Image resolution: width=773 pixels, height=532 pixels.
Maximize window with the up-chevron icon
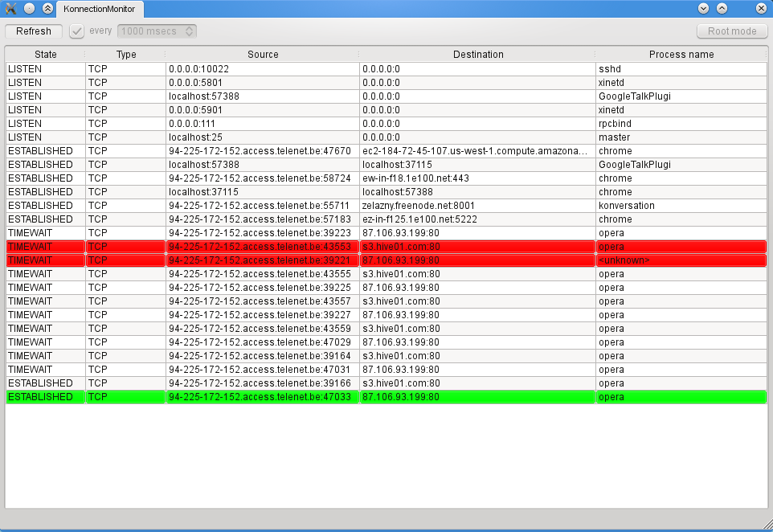[x=722, y=8]
